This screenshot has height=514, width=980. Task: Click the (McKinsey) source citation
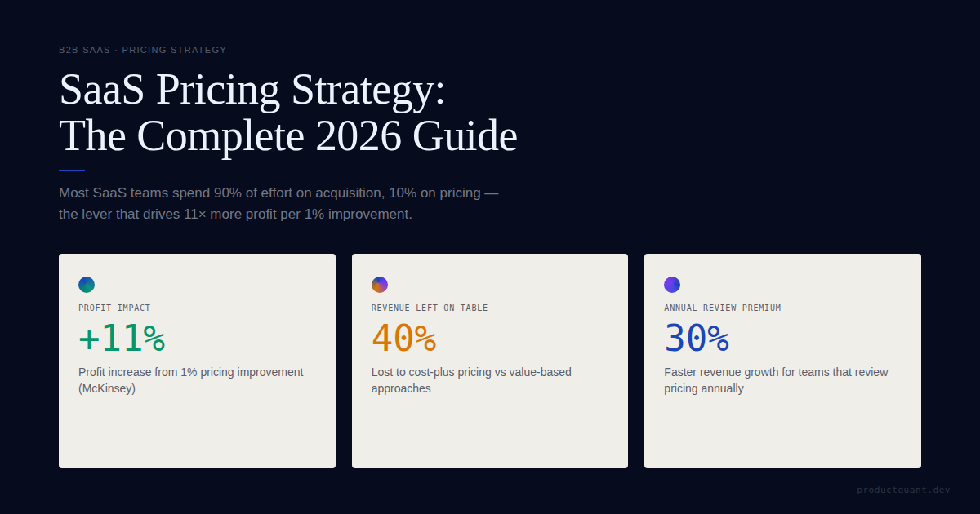(107, 388)
